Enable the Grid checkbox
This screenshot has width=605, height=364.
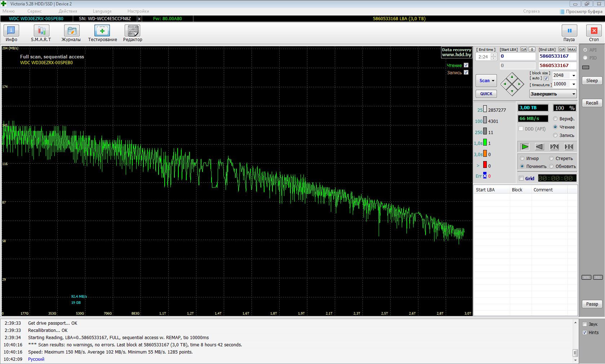tap(521, 178)
